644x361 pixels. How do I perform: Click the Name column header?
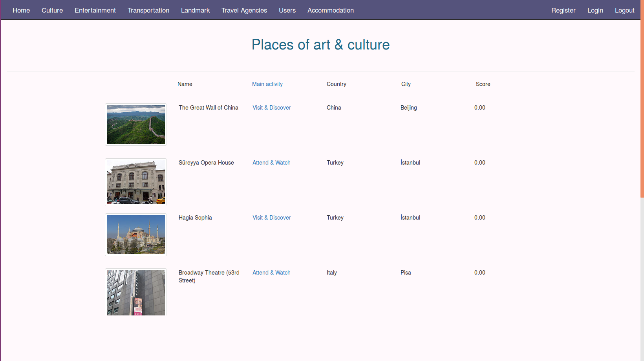tap(185, 84)
